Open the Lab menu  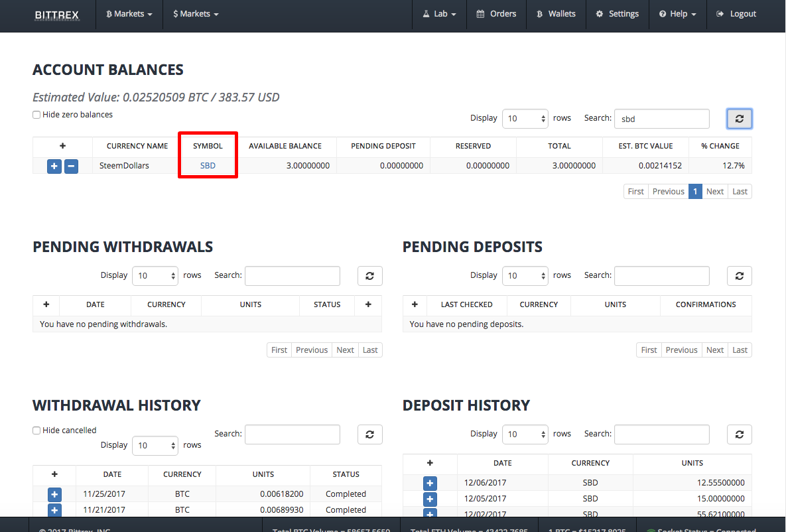point(439,14)
